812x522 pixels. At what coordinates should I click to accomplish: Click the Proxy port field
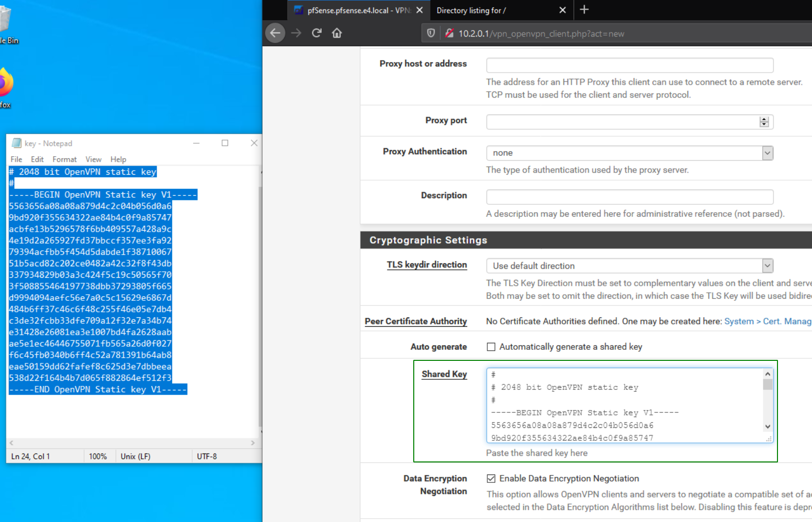pos(629,122)
